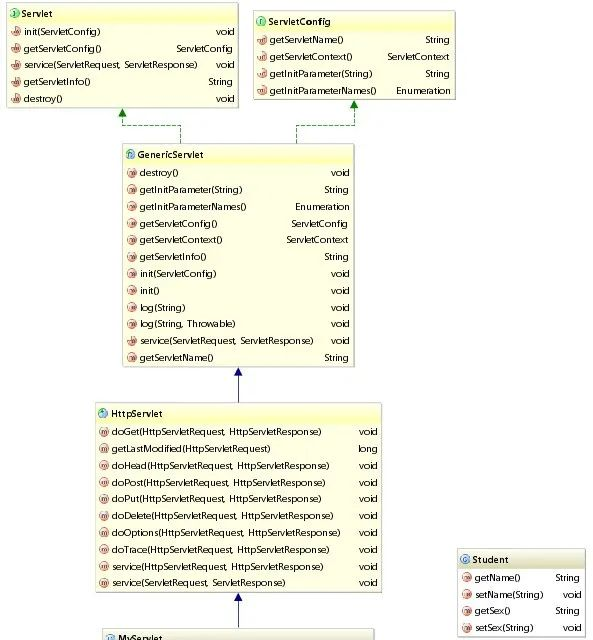Image resolution: width=593 pixels, height=640 pixels.
Task: Click icon beside Servlet getServletInfo()
Action: 16,82
